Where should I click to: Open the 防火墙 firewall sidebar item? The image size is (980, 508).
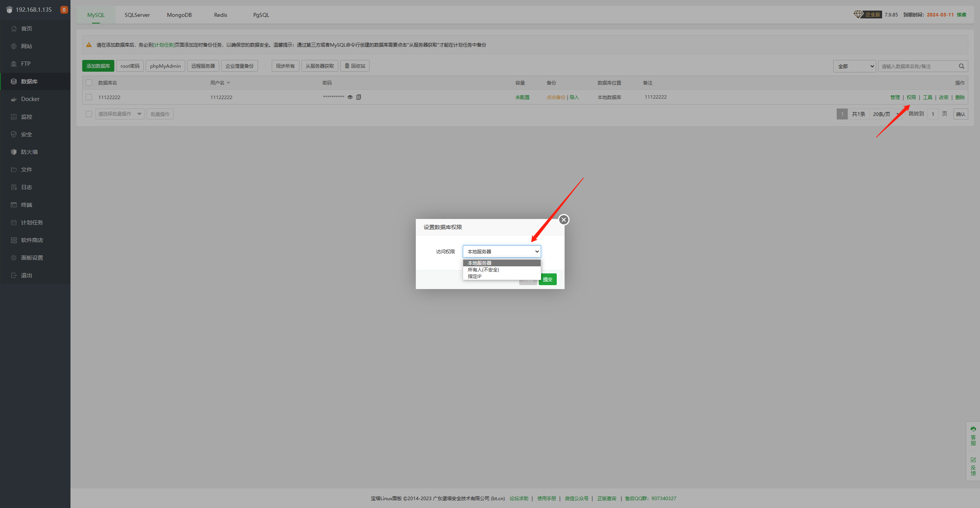point(35,152)
